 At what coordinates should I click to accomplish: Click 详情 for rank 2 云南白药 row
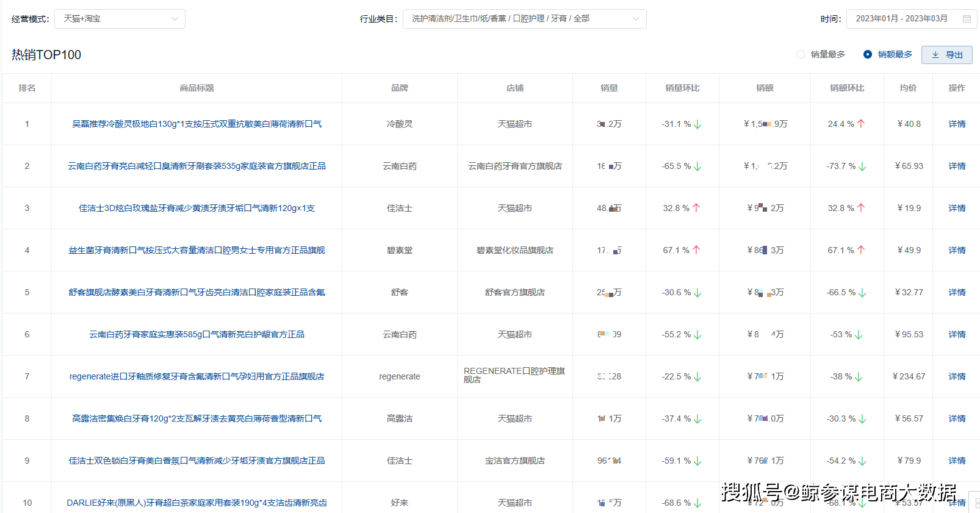point(957,166)
